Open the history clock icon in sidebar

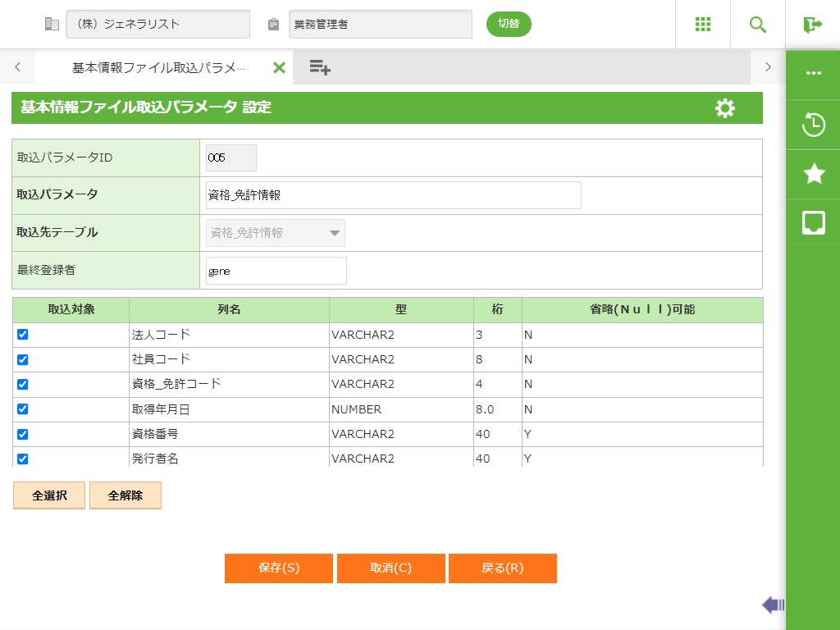pos(813,125)
